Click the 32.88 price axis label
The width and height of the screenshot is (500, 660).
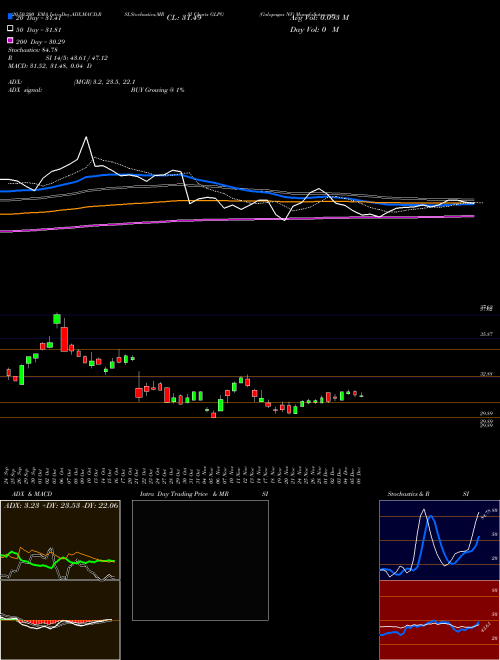coord(487,374)
